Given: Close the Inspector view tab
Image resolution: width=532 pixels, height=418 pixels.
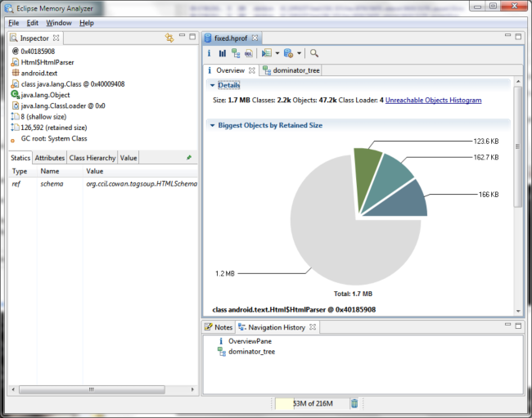Looking at the screenshot, I should coord(56,38).
